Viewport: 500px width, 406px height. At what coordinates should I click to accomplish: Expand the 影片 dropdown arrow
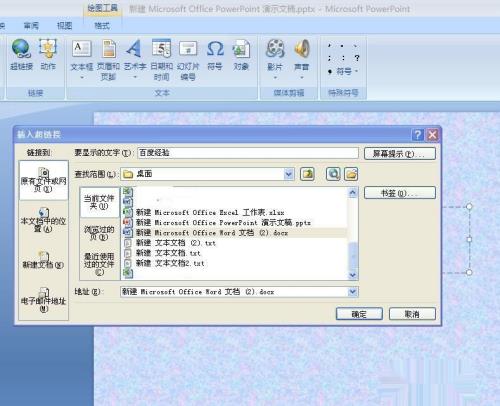click(x=275, y=78)
